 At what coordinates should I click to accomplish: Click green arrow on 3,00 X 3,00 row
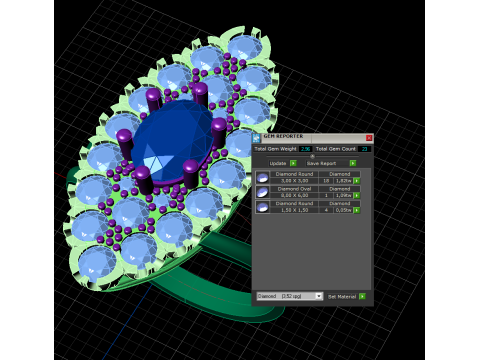357,181
